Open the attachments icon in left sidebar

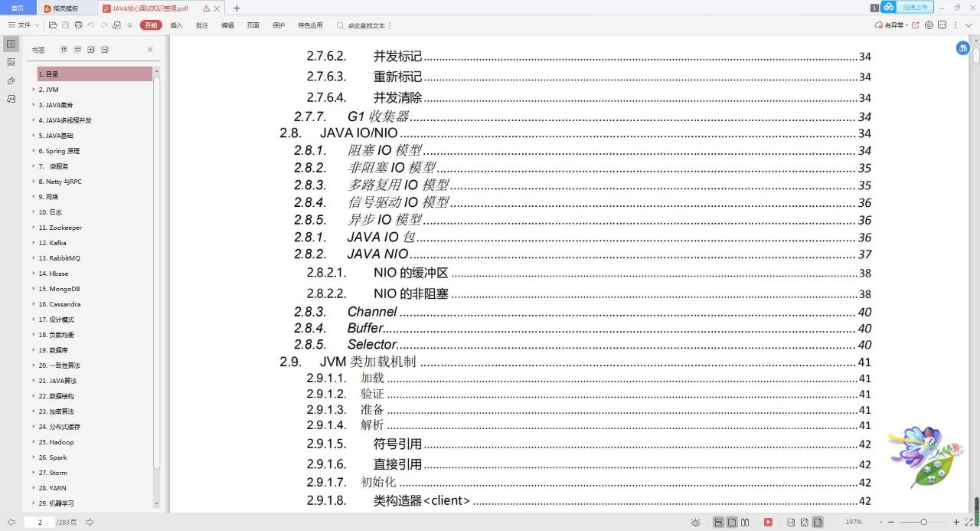coord(11,80)
